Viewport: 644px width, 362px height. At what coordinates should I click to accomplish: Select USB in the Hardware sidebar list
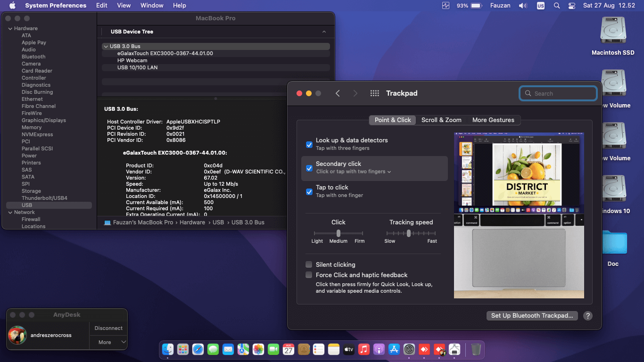(x=26, y=205)
